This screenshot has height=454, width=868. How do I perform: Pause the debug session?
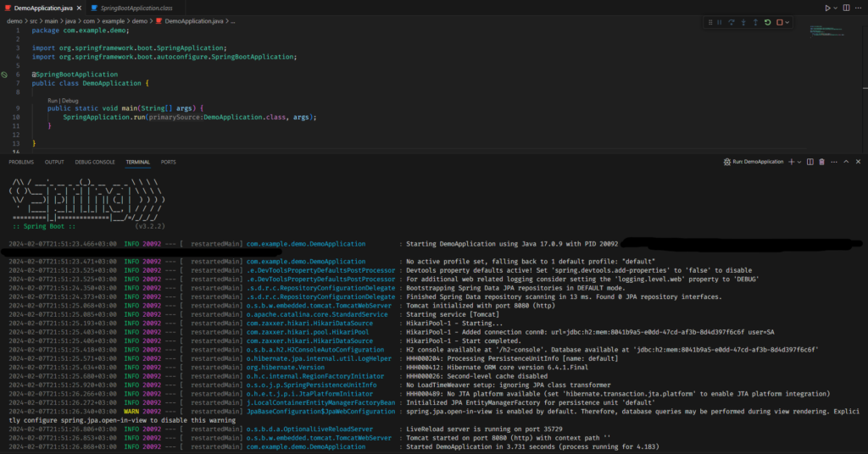click(x=719, y=21)
